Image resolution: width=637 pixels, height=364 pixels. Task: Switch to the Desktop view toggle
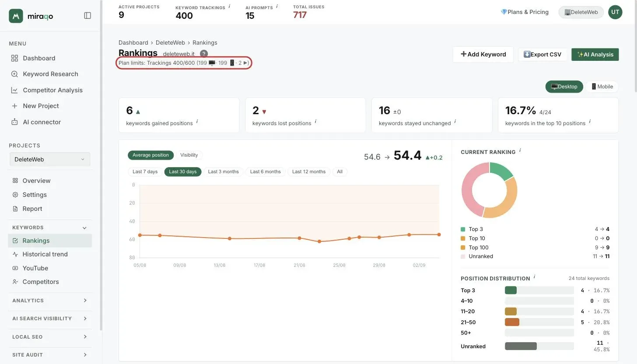coord(564,87)
